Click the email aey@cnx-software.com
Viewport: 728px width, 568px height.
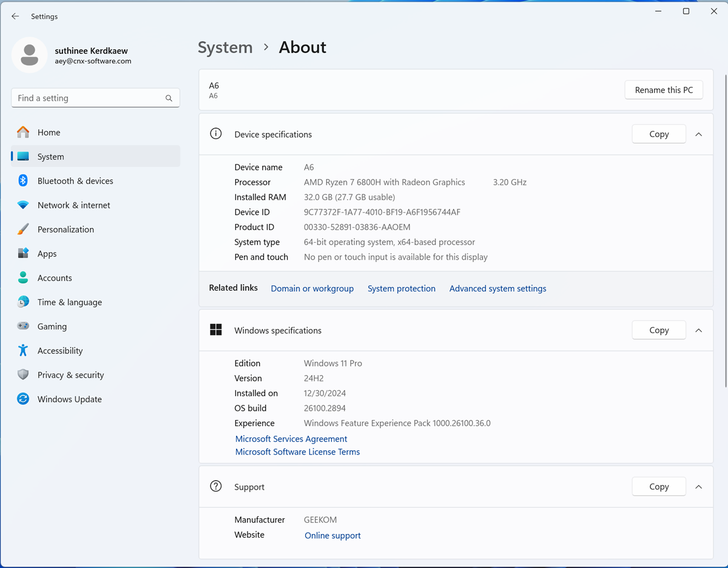coord(93,61)
